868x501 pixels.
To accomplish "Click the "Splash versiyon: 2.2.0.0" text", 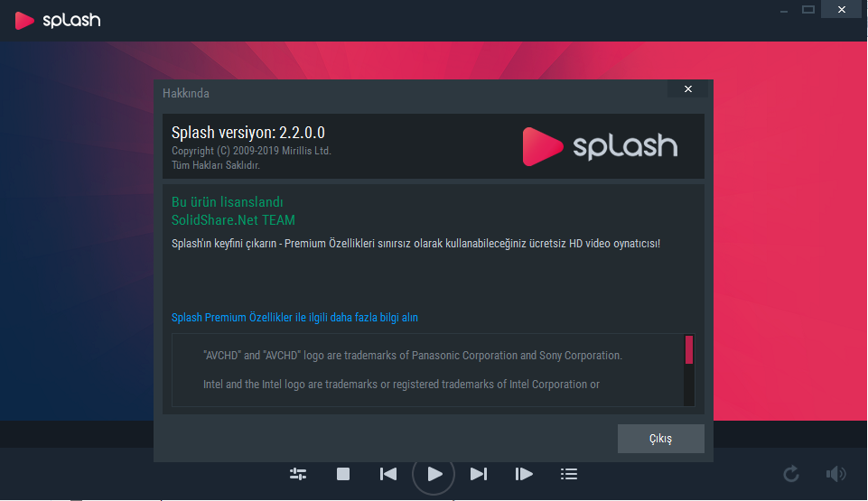I will (x=248, y=133).
